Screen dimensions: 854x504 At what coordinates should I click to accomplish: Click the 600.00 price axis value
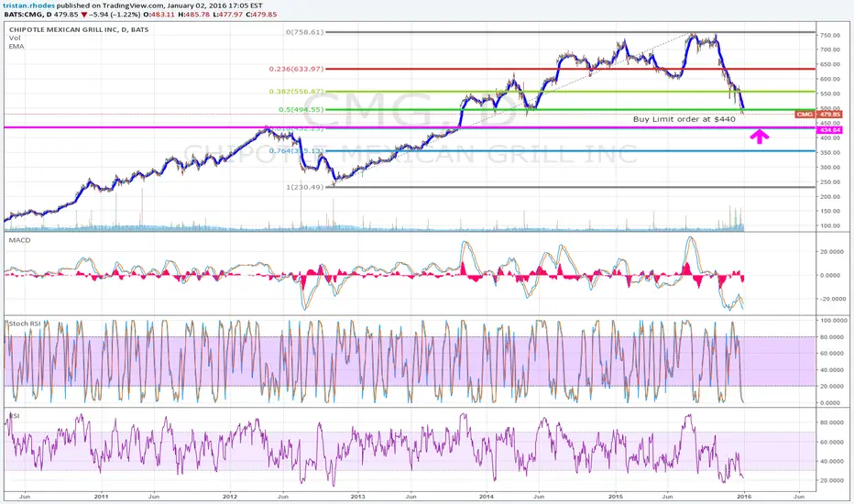pyautogui.click(x=830, y=79)
